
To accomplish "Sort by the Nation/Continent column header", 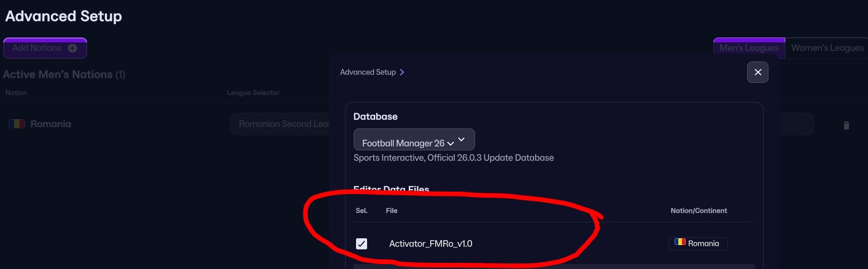I will [x=699, y=211].
